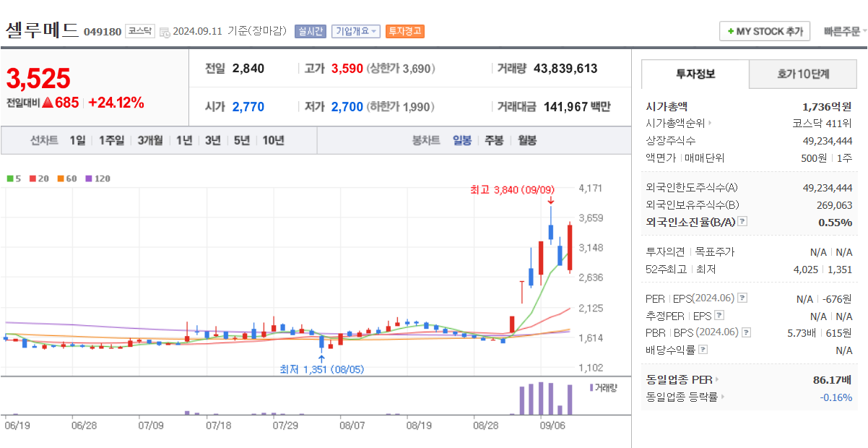Image resolution: width=868 pixels, height=448 pixels.
Task: Click the change rate +24.12%
Action: pos(116,103)
